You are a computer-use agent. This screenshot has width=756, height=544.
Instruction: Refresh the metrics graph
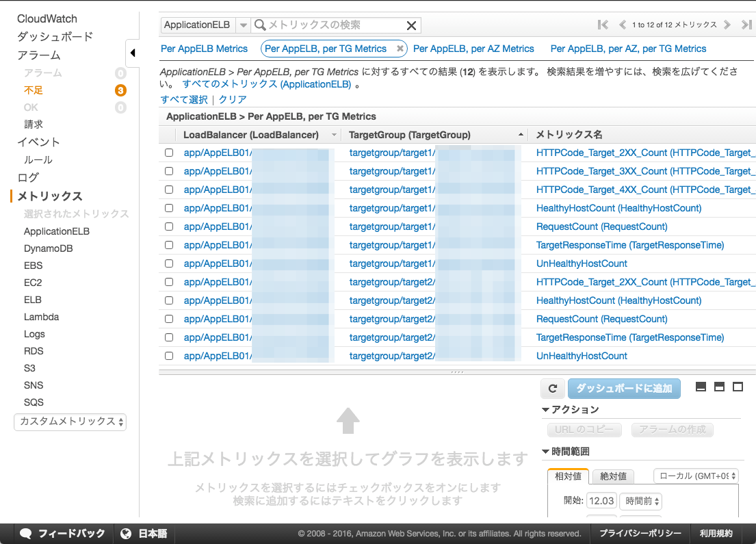[x=553, y=387]
